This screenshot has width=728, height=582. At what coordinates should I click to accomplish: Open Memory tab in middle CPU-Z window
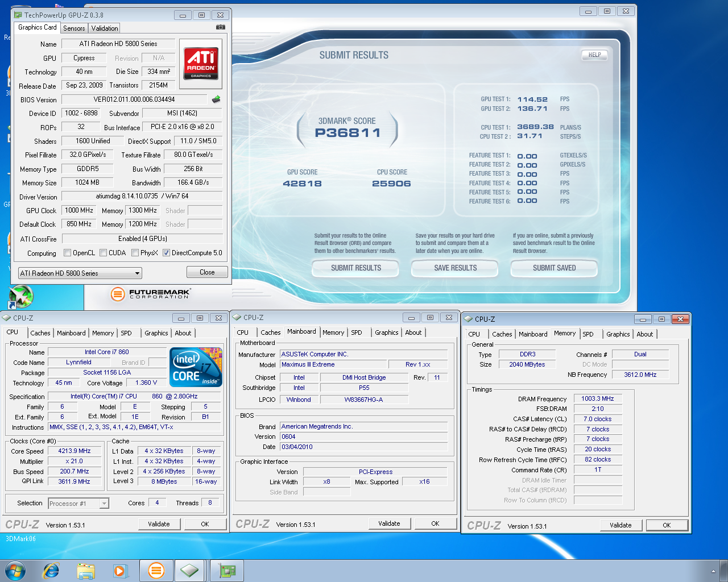(333, 332)
